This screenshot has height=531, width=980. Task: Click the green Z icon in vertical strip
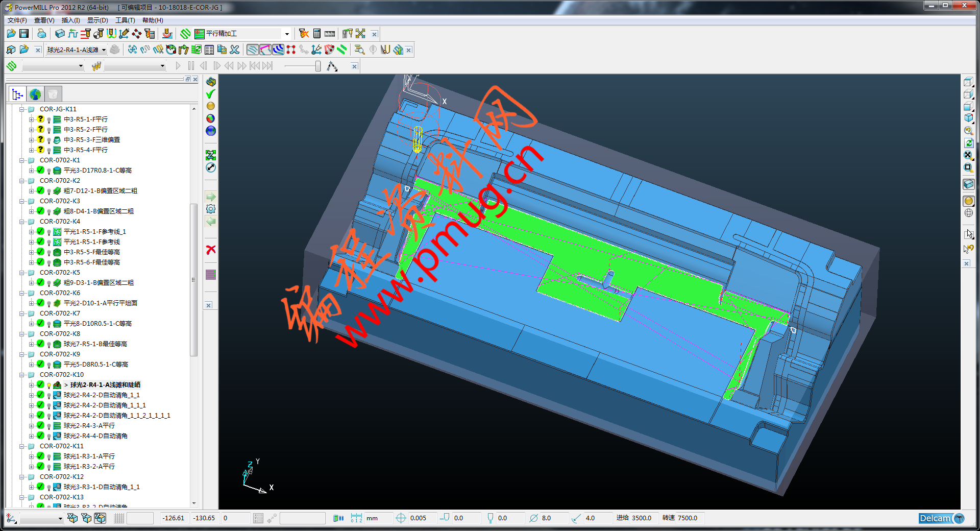coord(211,155)
